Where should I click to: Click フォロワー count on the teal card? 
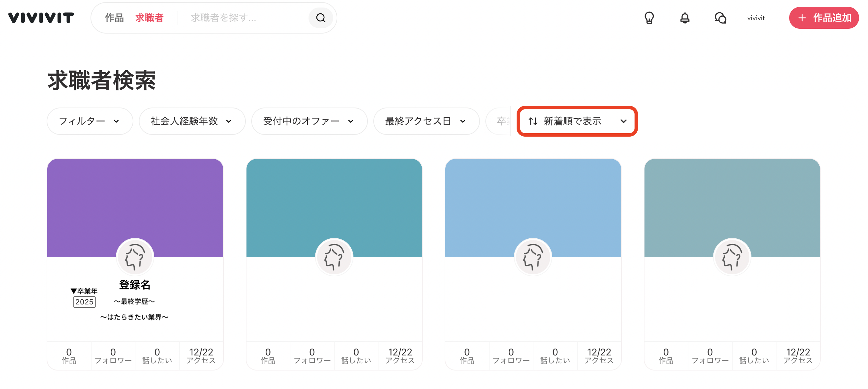click(x=312, y=356)
